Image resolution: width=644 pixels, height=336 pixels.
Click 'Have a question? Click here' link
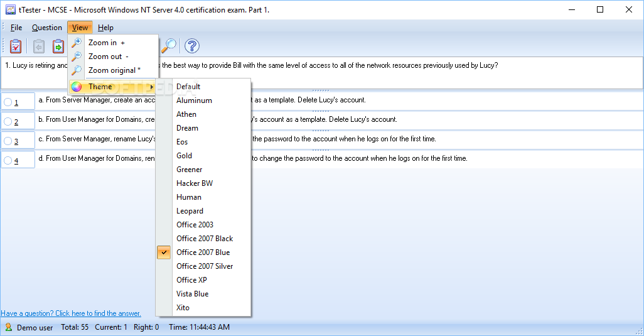click(71, 313)
